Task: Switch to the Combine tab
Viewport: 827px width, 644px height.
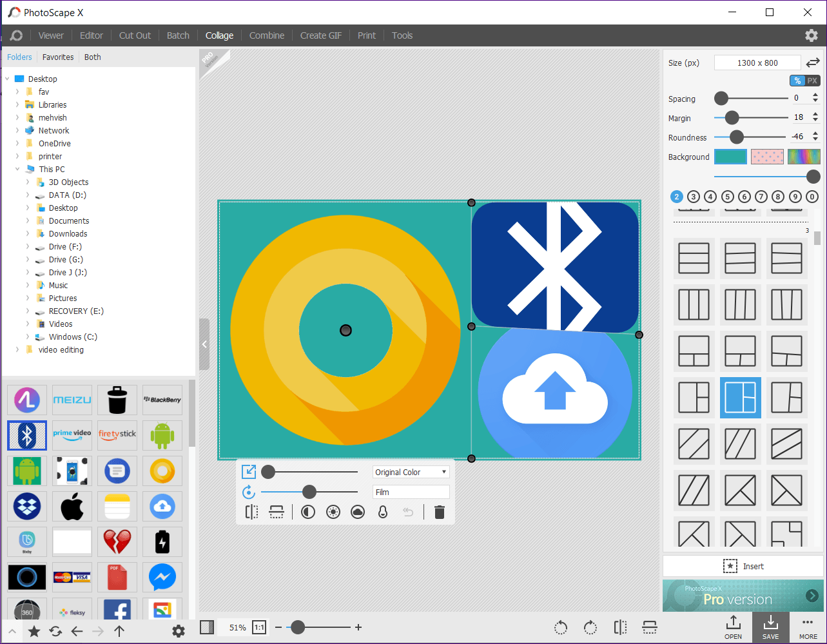Action: [x=267, y=35]
